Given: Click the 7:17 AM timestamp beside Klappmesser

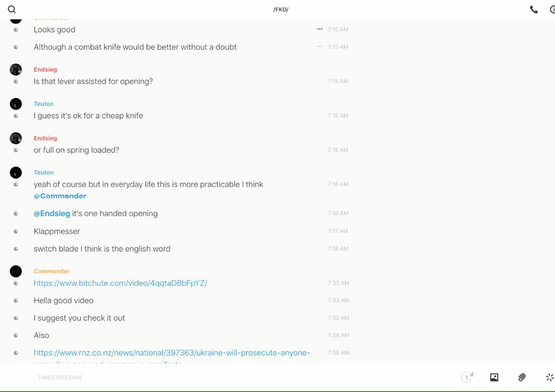Looking at the screenshot, I should (x=338, y=231).
